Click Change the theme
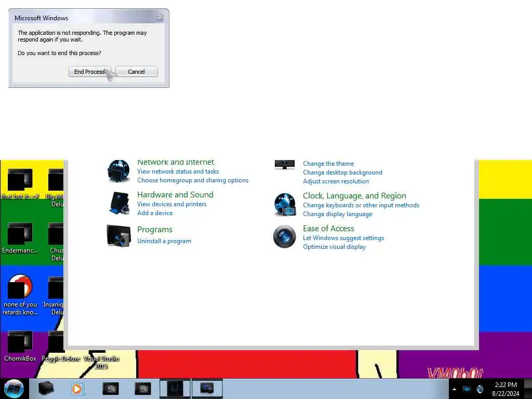The image size is (532, 399). [328, 164]
